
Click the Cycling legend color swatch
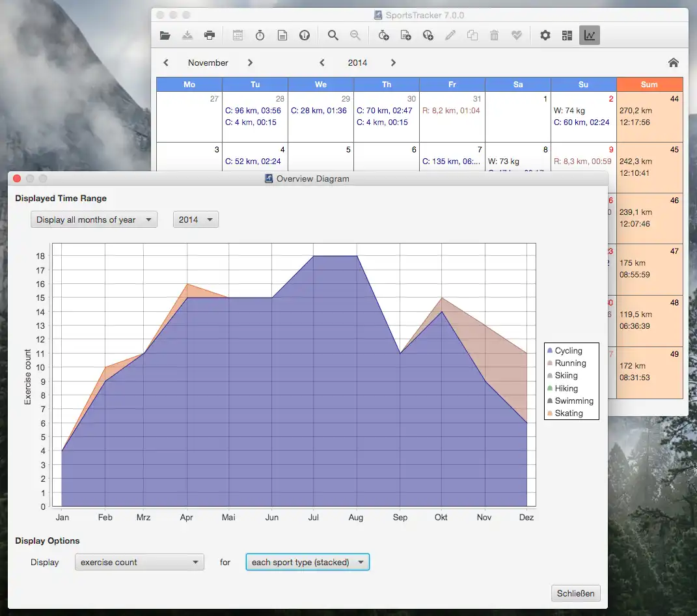550,351
